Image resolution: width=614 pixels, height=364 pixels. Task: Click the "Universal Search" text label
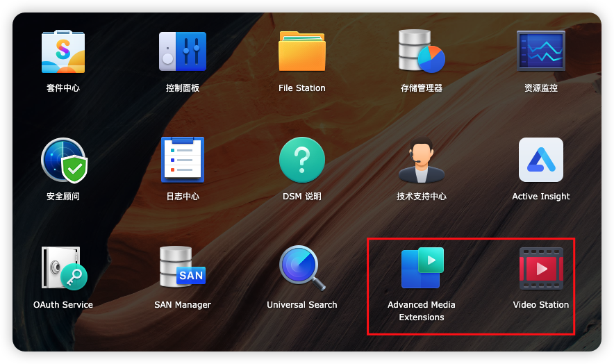(302, 305)
